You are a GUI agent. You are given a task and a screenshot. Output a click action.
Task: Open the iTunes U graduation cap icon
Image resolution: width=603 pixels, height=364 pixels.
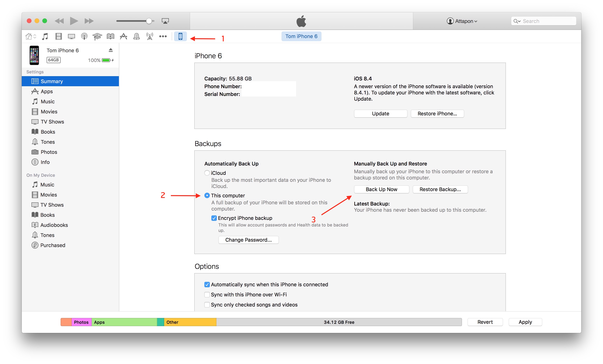coord(97,37)
